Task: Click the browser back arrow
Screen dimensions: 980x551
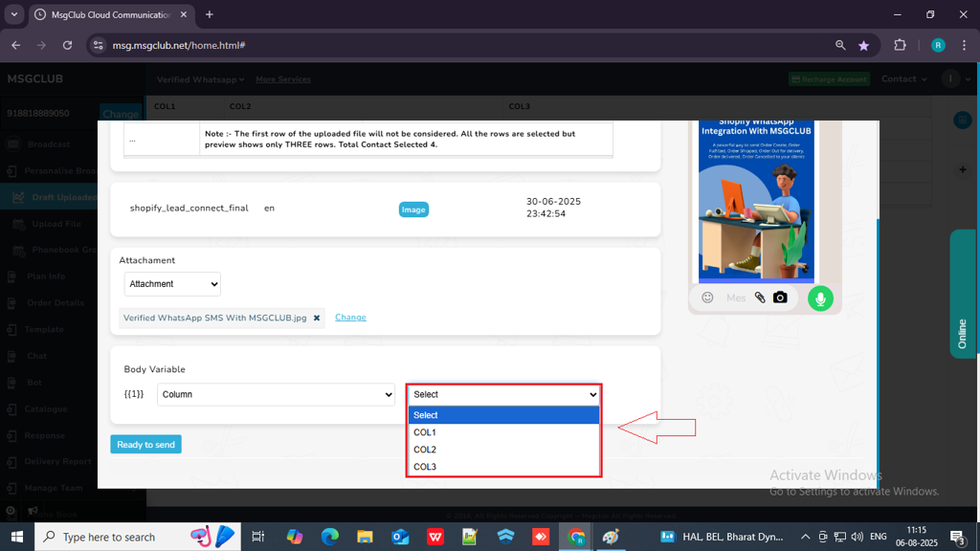Action: click(15, 45)
